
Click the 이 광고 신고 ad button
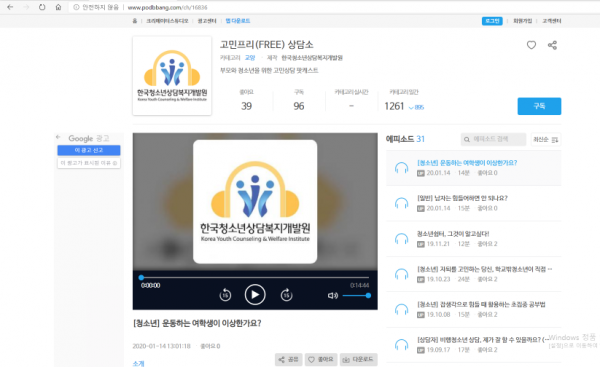click(89, 150)
